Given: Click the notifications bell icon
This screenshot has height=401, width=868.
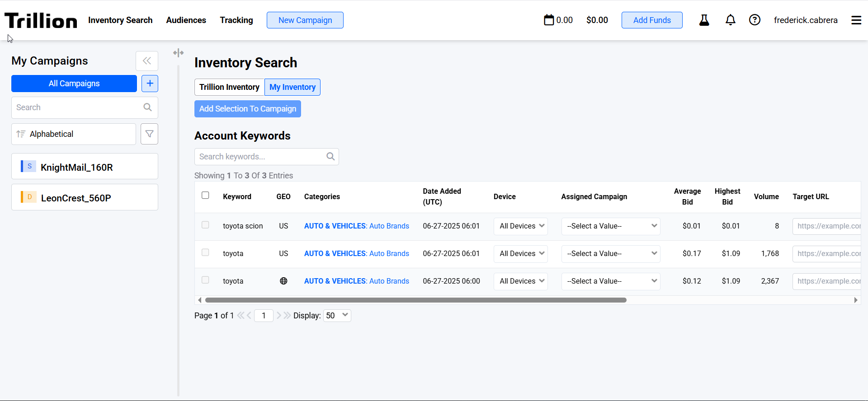Looking at the screenshot, I should pyautogui.click(x=730, y=20).
